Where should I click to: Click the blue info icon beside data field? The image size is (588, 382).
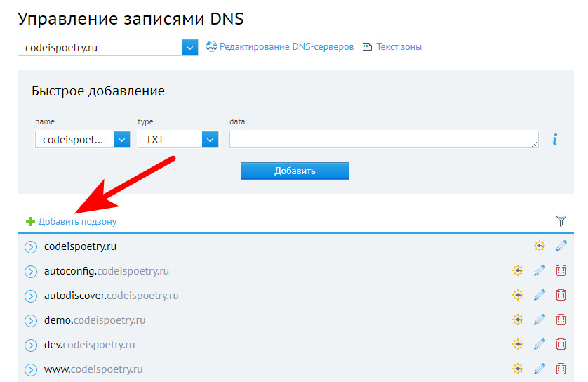[554, 139]
